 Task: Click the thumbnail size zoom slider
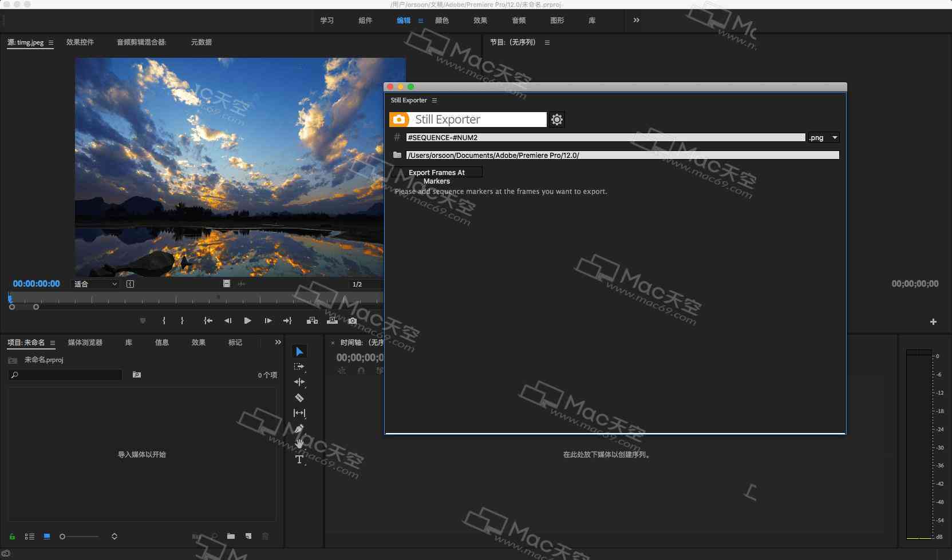tap(80, 537)
